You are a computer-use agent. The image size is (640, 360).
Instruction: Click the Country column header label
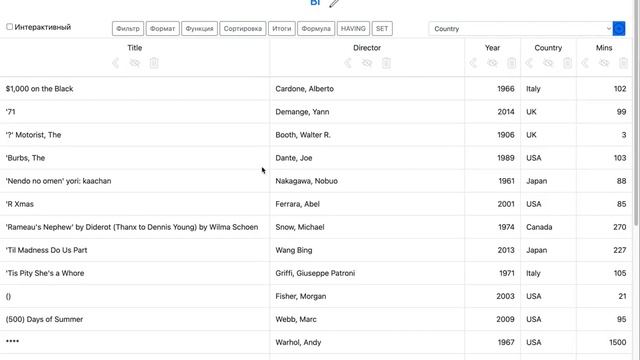pyautogui.click(x=548, y=48)
